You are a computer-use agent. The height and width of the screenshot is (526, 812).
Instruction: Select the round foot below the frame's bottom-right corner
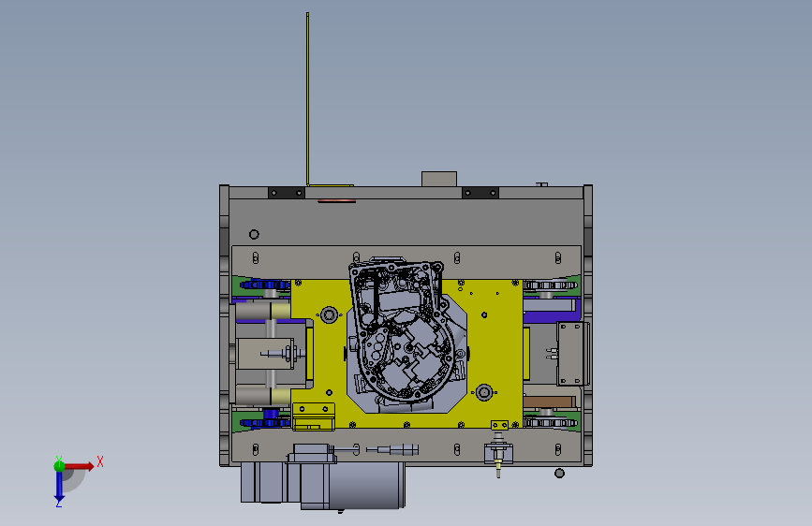[559, 473]
